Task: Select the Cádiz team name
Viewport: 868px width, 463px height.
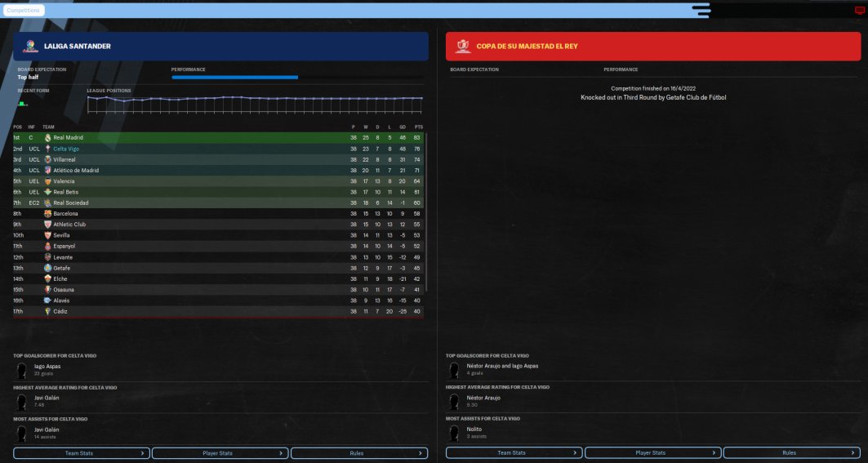Action: click(x=60, y=311)
